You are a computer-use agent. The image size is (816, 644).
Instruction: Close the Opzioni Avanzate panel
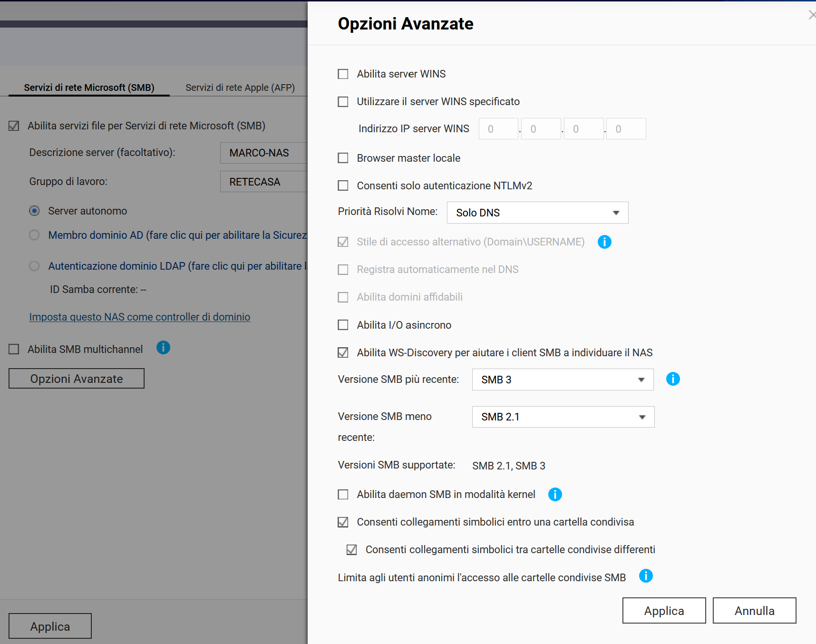811,15
